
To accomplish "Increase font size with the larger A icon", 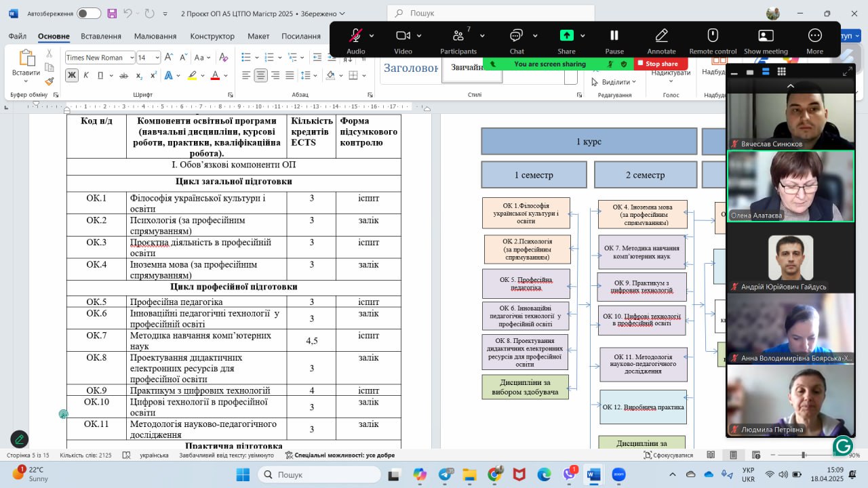I will coord(170,58).
